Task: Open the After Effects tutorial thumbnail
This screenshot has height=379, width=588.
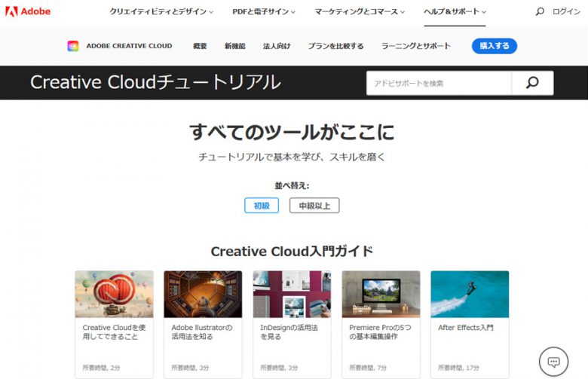Action: point(470,295)
